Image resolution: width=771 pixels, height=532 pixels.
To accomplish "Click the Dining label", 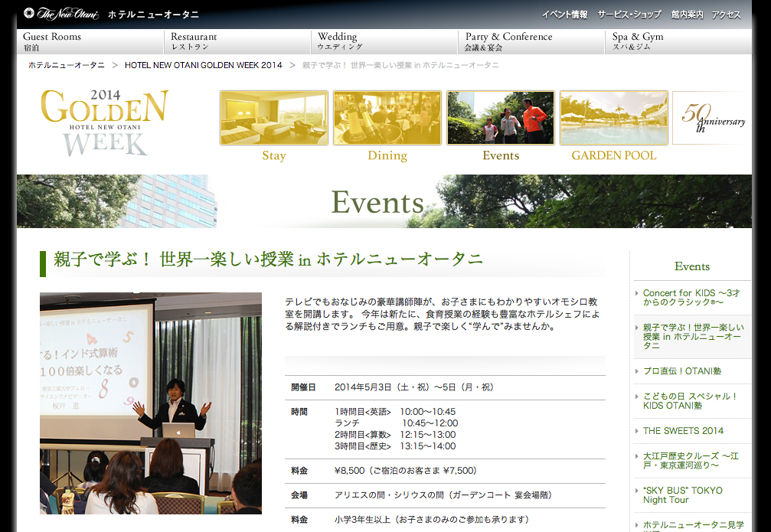I will coord(387,156).
